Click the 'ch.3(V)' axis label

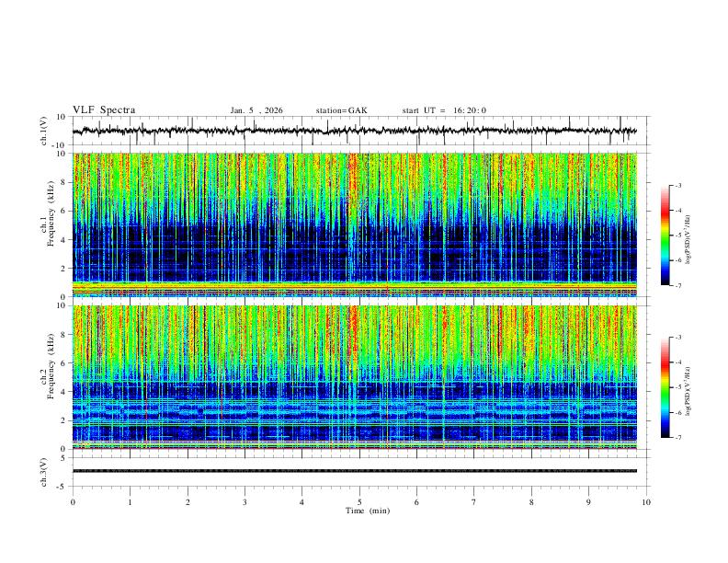tap(44, 472)
